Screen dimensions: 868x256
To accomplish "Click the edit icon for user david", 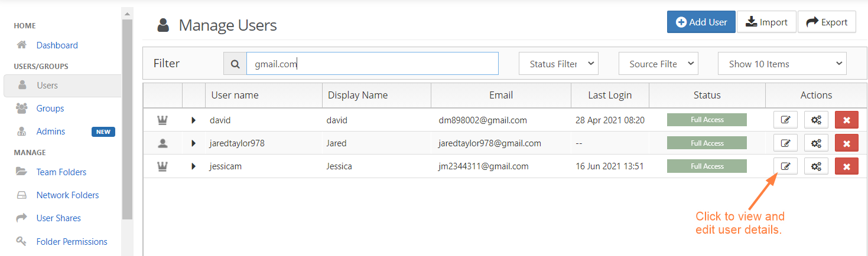I will [x=785, y=120].
